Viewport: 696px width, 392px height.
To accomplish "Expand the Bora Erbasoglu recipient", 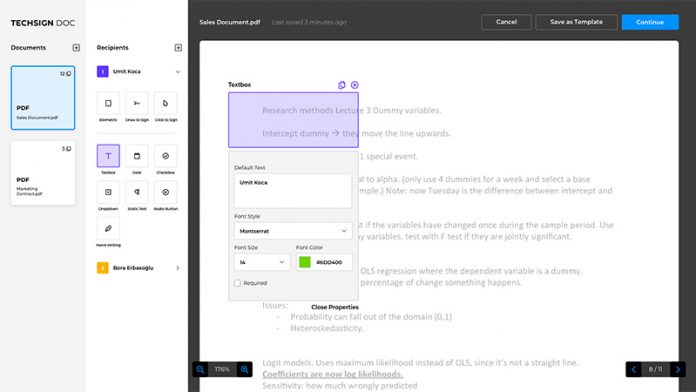I will click(x=178, y=268).
